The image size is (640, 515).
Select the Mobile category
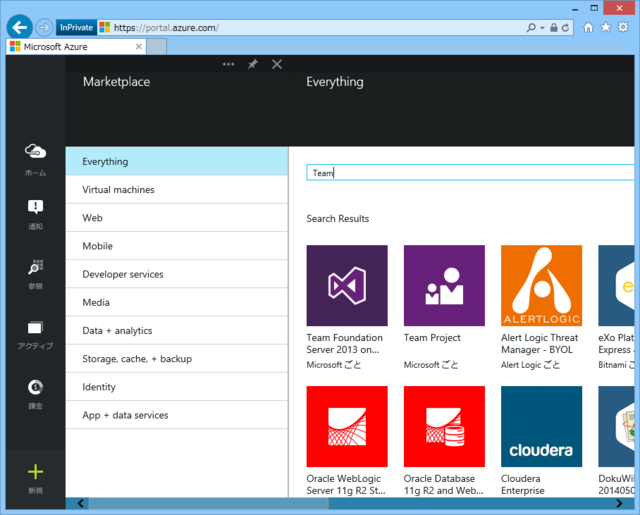177,246
